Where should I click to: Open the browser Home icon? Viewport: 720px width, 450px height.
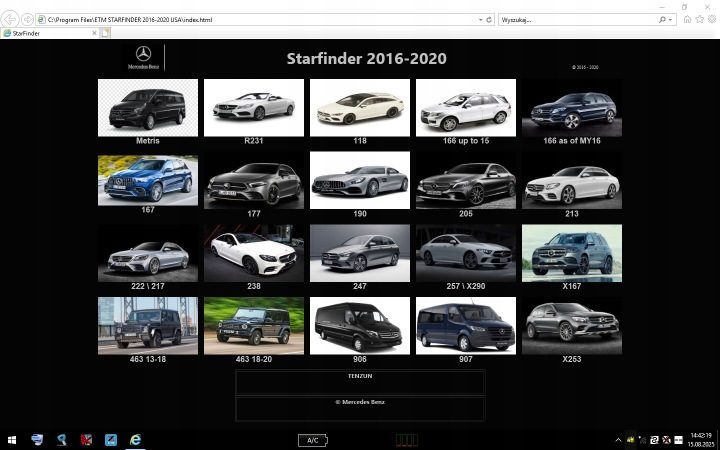tap(687, 19)
